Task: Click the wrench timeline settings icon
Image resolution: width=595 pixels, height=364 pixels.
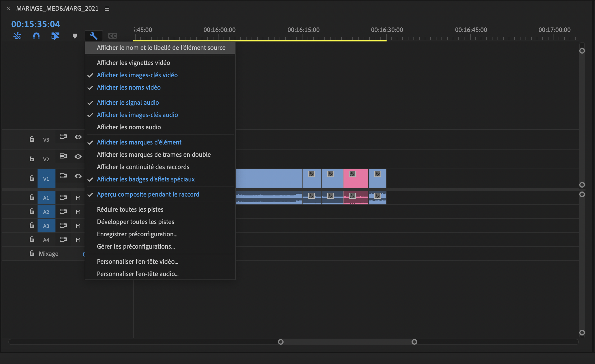Action: click(x=93, y=36)
